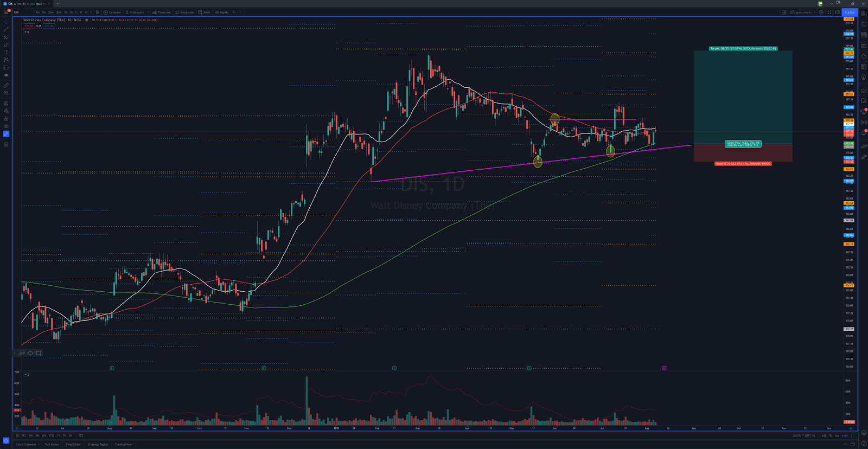Expand the quad charts layout dropdown
The height and width of the screenshot is (449, 868).
[x=815, y=12]
